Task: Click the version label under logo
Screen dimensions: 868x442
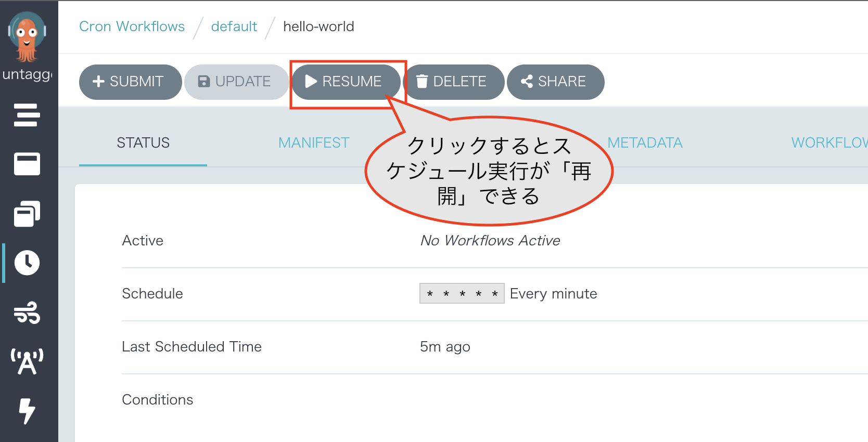Action: pos(27,74)
